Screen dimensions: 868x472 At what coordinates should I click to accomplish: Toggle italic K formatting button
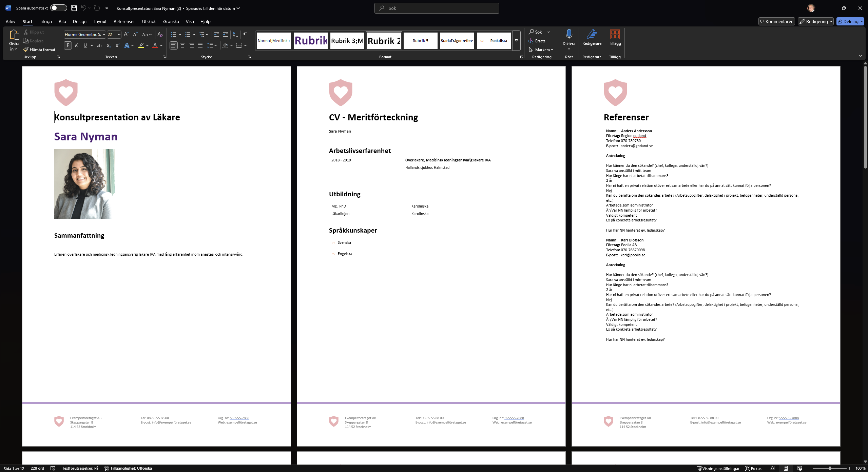pyautogui.click(x=77, y=45)
